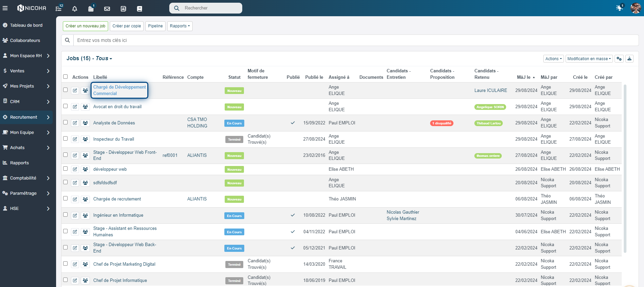This screenshot has width=644, height=287.
Task: Click Créer un nouveau job button
Action: pyautogui.click(x=85, y=26)
